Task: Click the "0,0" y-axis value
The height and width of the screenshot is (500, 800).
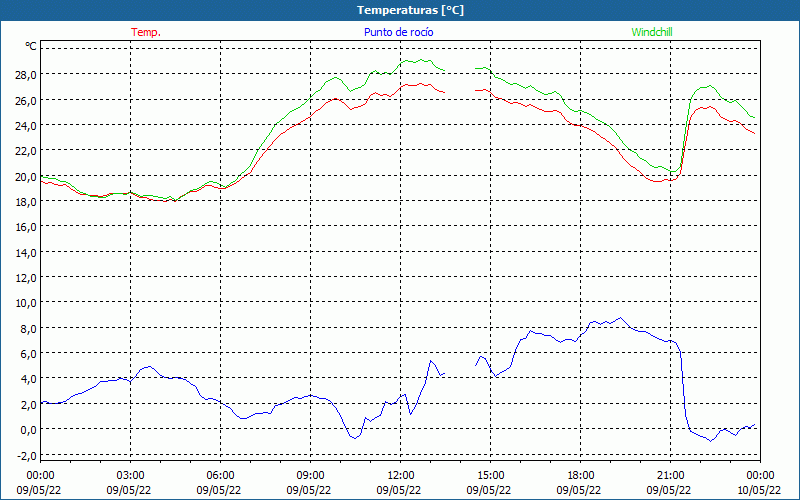Action: (x=28, y=430)
